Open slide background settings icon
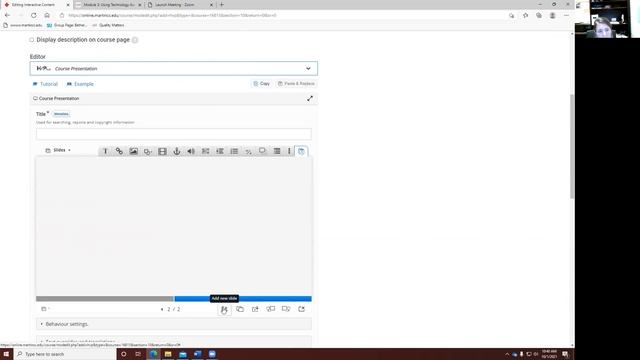 pos(255,309)
